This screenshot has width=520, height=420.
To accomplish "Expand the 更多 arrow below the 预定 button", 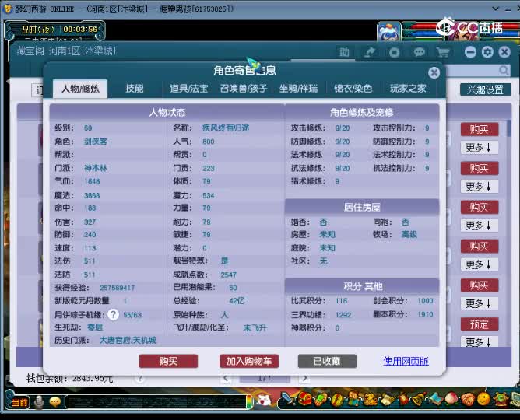I will coord(480,341).
